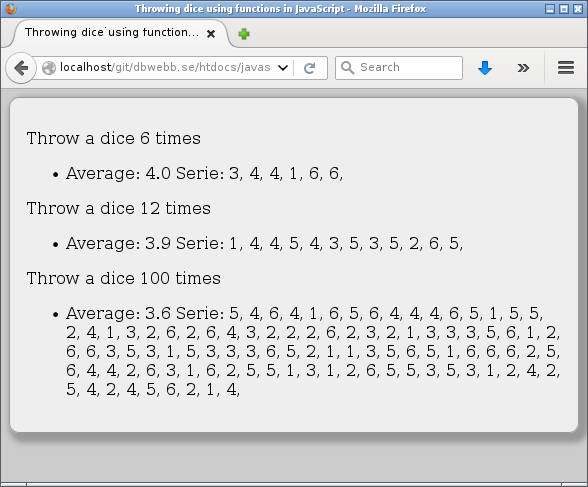The width and height of the screenshot is (588, 487).
Task: Open the Downloads arrow icon
Action: point(485,68)
